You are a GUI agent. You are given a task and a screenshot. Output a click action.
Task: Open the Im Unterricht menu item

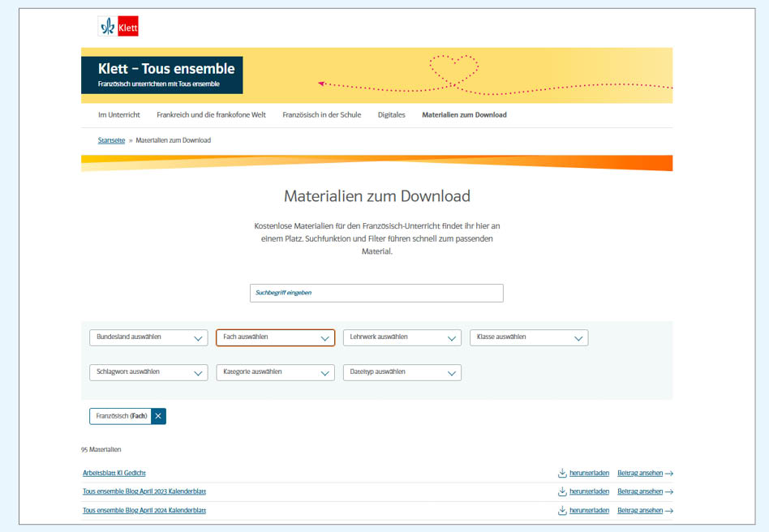[119, 114]
